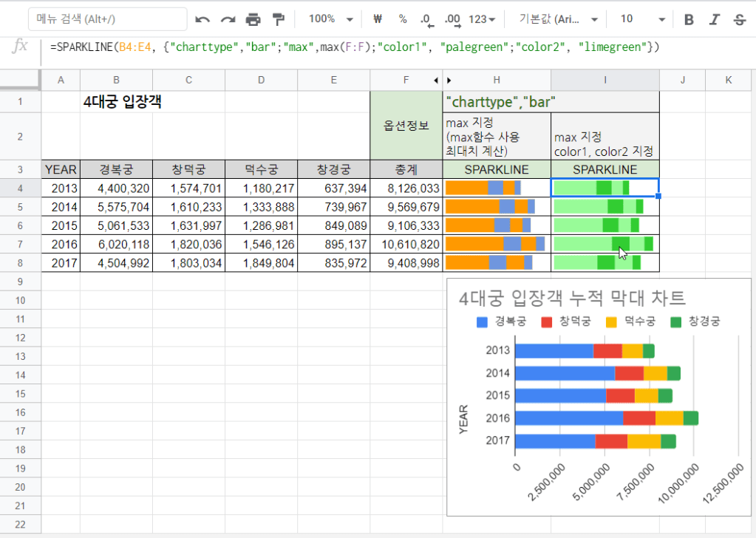This screenshot has width=756, height=538.
Task: Select the Paint format roller icon
Action: (x=279, y=19)
